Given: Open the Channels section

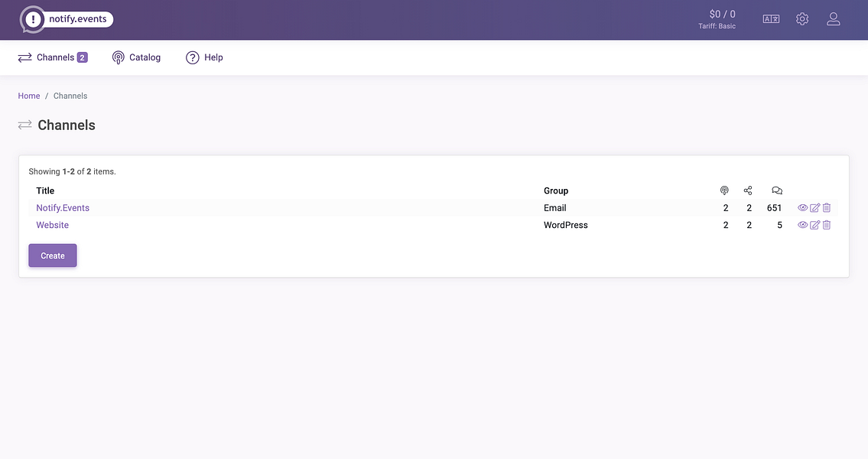Looking at the screenshot, I should (54, 57).
